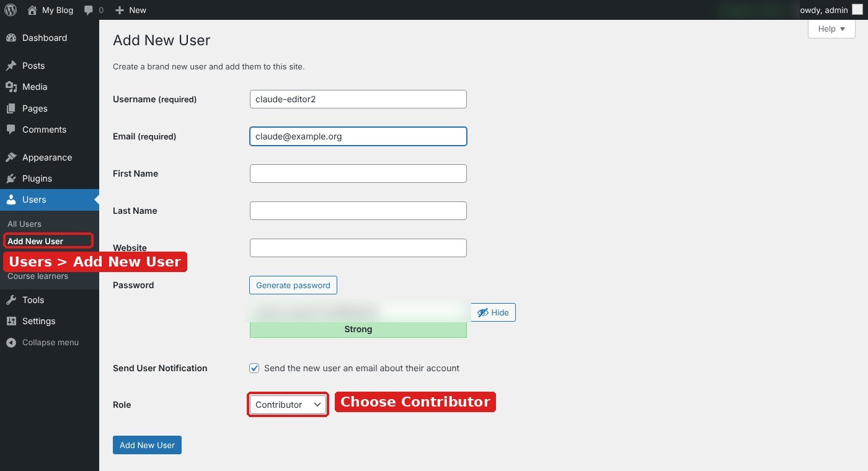The image size is (868, 471).
Task: Click the Comments speech bubble sidebar icon
Action: 11,130
